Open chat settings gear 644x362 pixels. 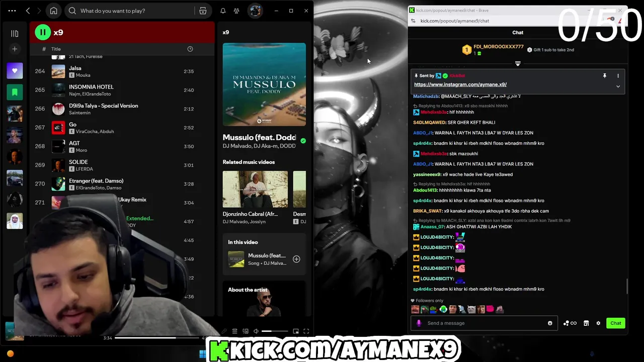tap(598, 323)
